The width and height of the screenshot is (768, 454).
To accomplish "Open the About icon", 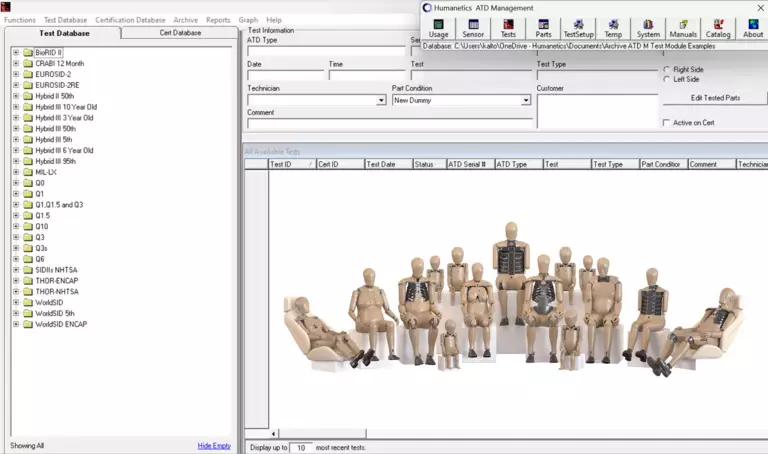I will [x=753, y=28].
